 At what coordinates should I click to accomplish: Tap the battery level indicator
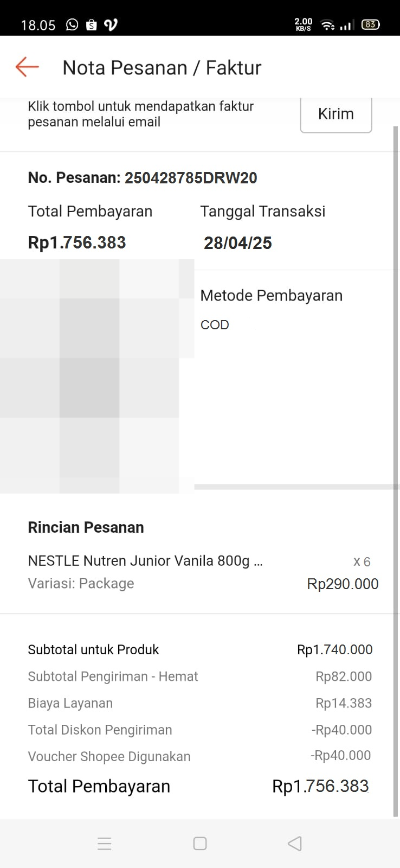click(x=370, y=24)
